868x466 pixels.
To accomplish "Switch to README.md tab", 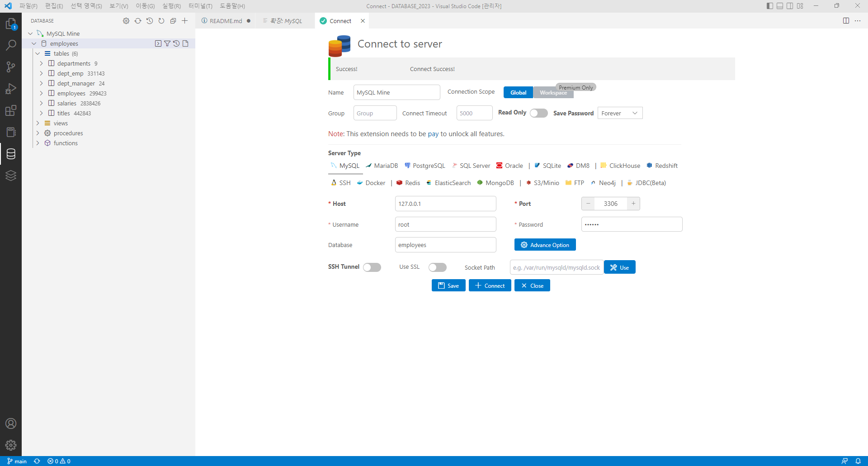I will (x=226, y=21).
